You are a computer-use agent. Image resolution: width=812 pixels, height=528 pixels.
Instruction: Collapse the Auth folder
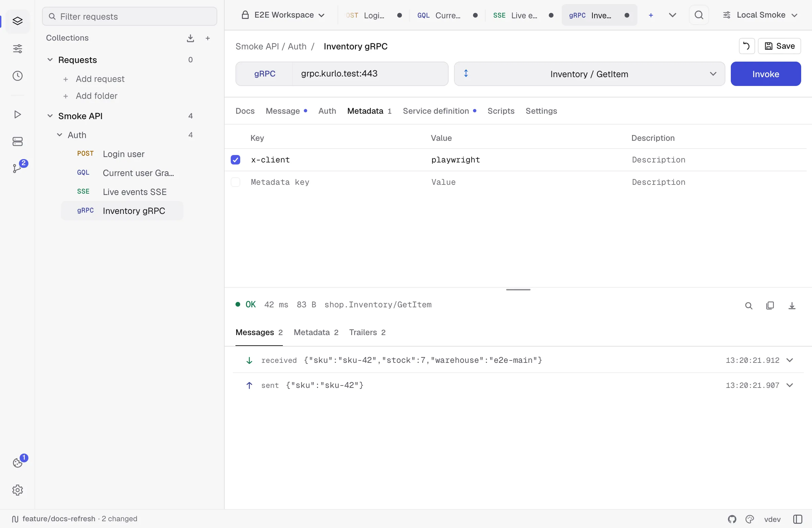59,135
